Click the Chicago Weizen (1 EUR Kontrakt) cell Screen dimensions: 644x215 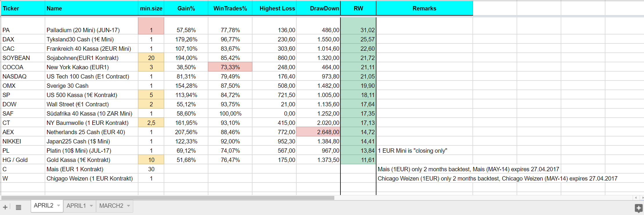(91, 178)
